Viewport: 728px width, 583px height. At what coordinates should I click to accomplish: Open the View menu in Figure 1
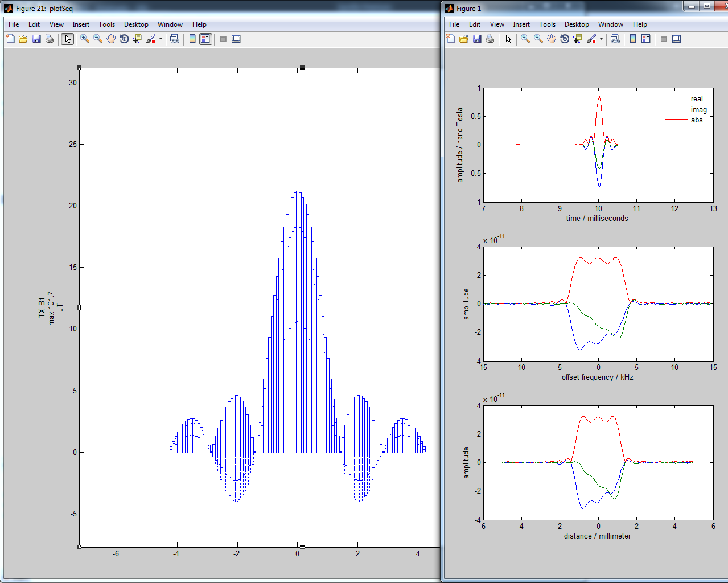(497, 24)
